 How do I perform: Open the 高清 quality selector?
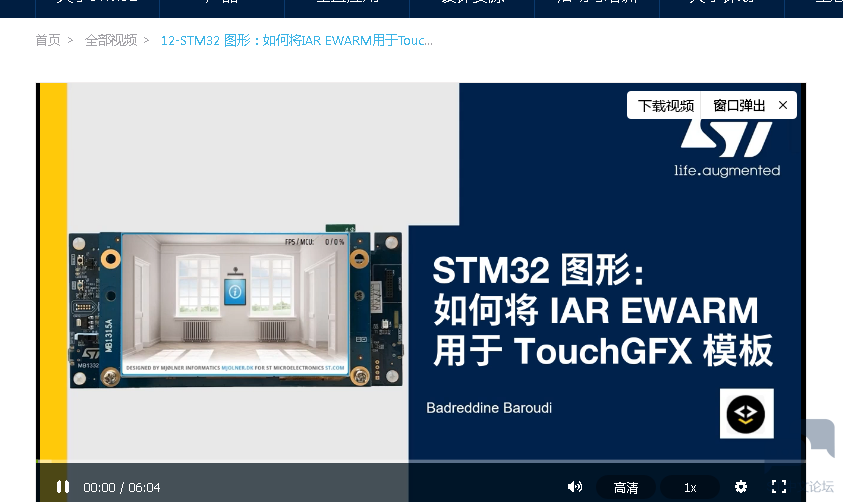(x=626, y=487)
